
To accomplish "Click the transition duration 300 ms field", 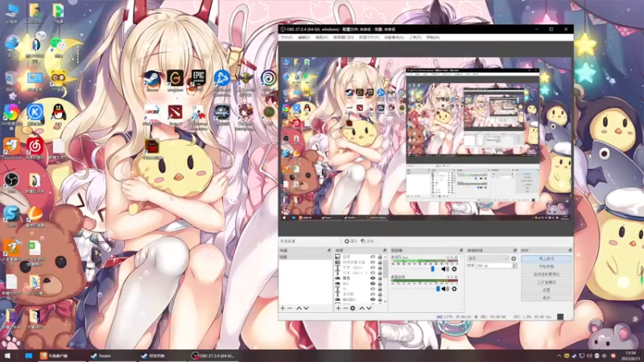I will click(493, 266).
